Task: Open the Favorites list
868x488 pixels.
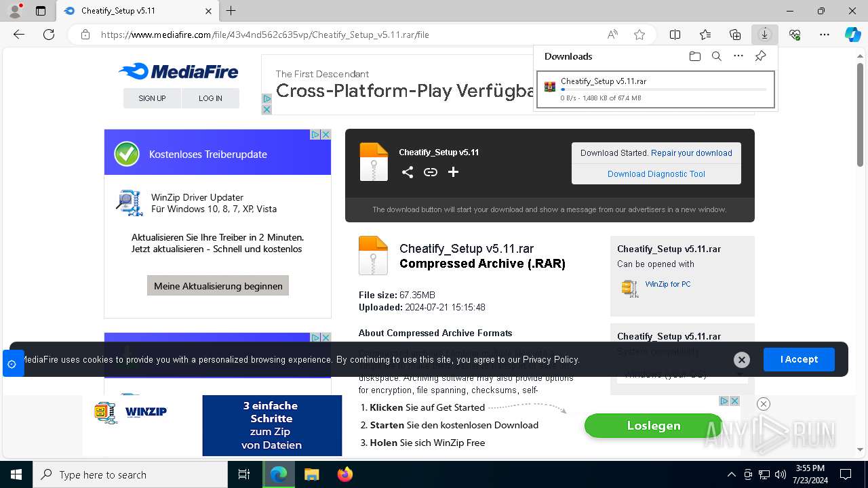Action: click(x=705, y=35)
